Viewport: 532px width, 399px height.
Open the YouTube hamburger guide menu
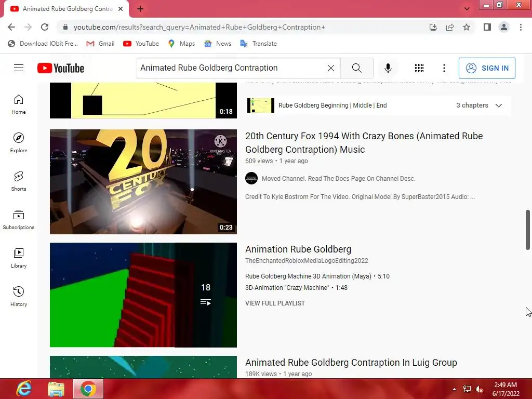pos(19,68)
